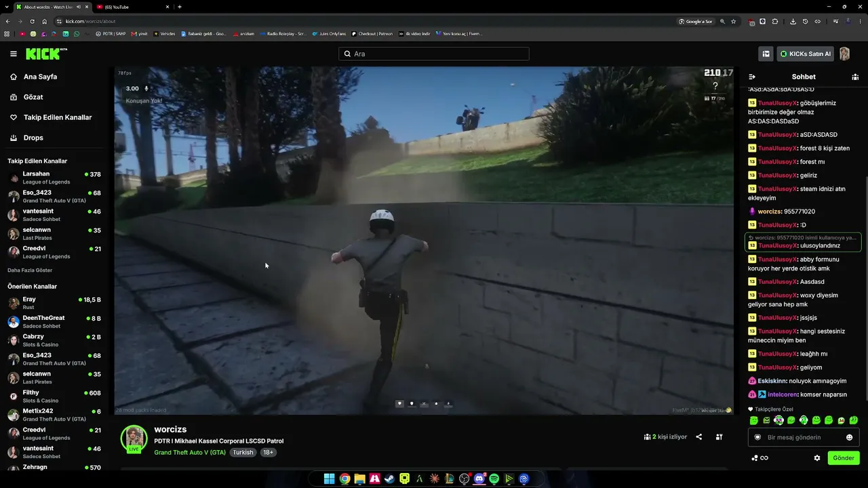Open the chat users list icon

855,77
